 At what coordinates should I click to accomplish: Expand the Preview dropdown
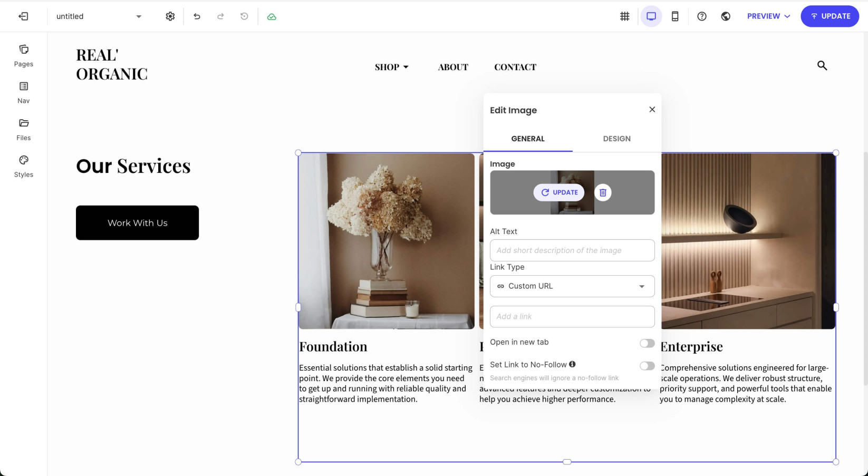click(768, 16)
